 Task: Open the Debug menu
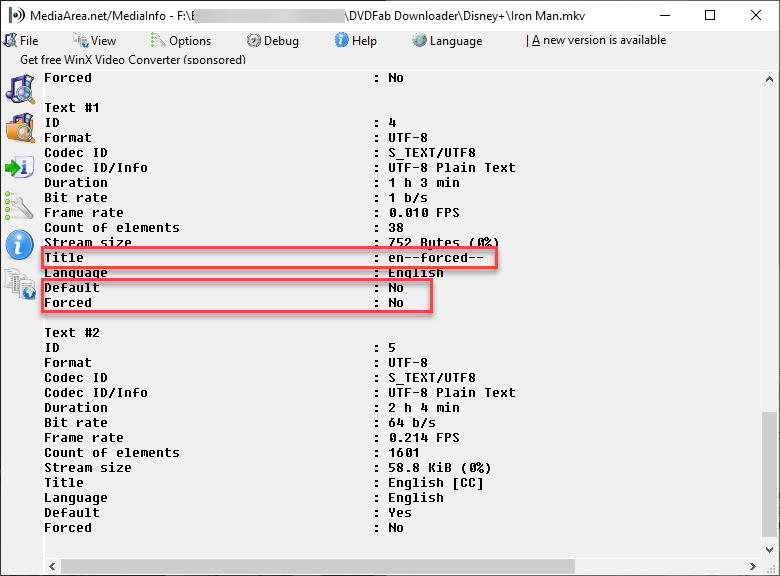273,40
